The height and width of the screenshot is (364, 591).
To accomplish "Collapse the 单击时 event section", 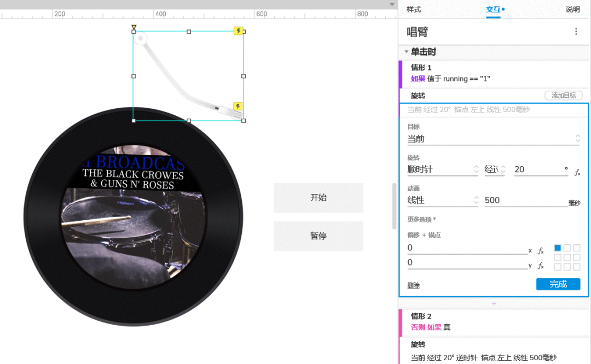I will (406, 51).
